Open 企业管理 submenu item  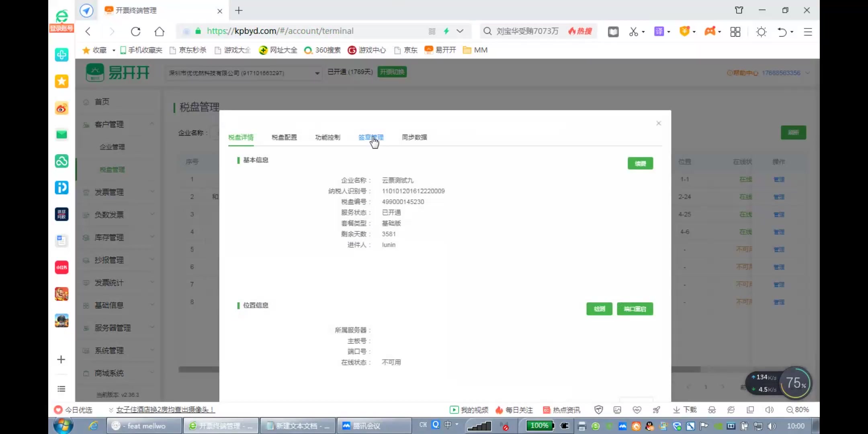112,147
